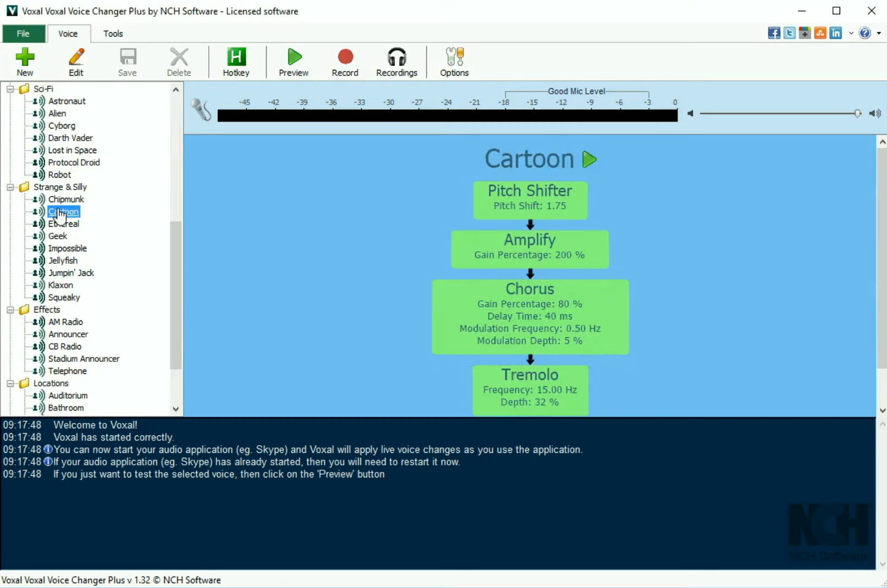Click the effects chain scroll-down arrow
The image size is (887, 588).
882,410
